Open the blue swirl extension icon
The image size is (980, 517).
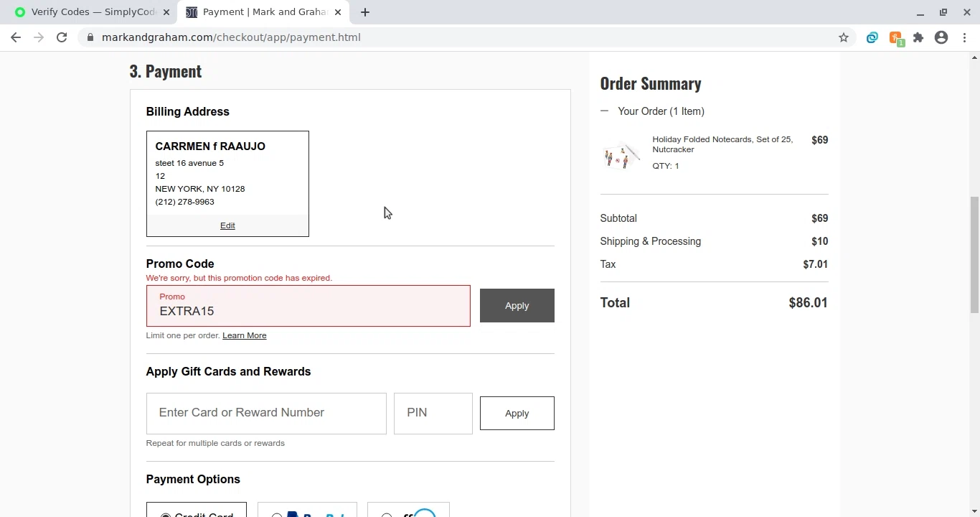click(x=872, y=37)
